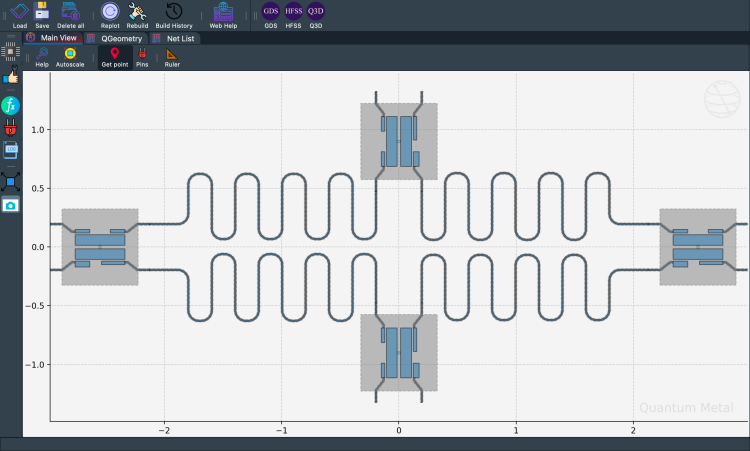Launch the Q3D renderer
This screenshot has height=451, width=750.
tap(316, 15)
